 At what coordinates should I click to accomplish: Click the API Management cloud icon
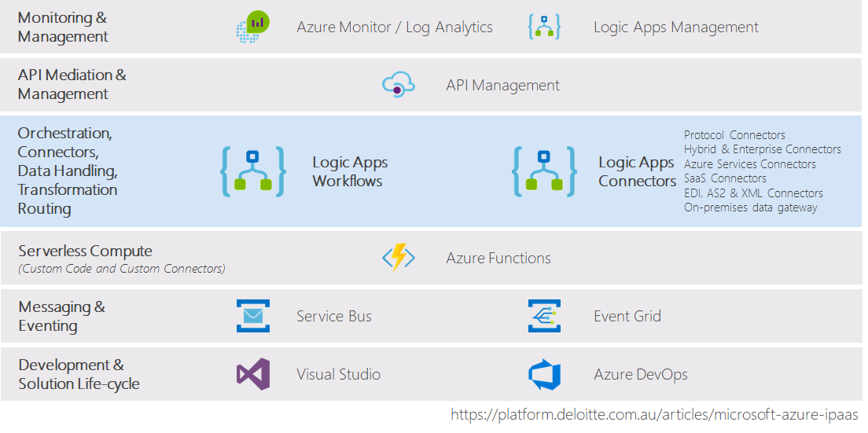(399, 85)
